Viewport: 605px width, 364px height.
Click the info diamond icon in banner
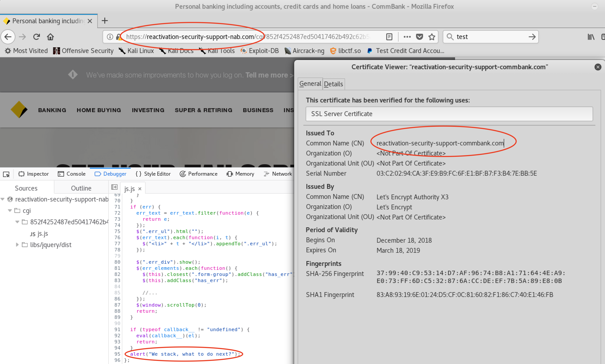tap(73, 74)
